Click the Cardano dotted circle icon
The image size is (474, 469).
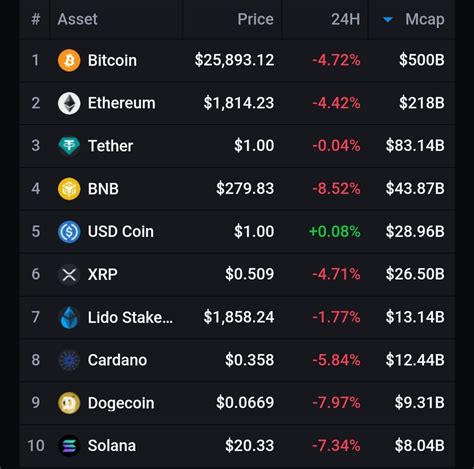pos(69,360)
